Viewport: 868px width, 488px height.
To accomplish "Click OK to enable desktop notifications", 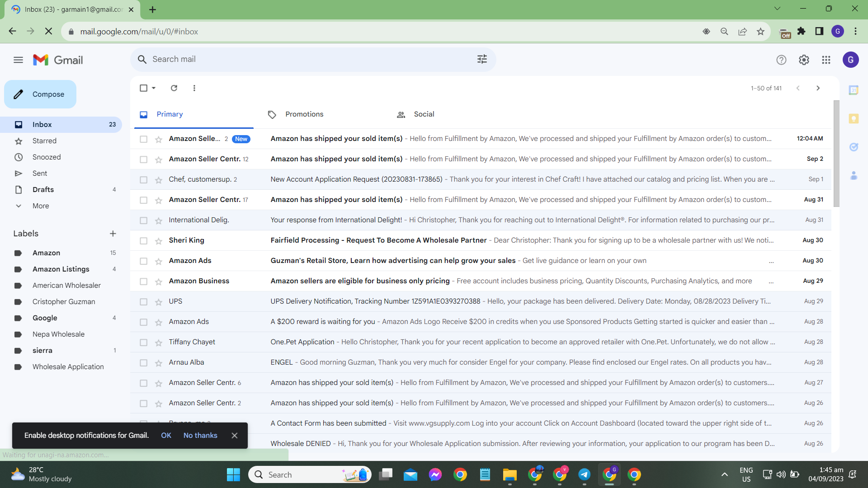I will point(166,436).
